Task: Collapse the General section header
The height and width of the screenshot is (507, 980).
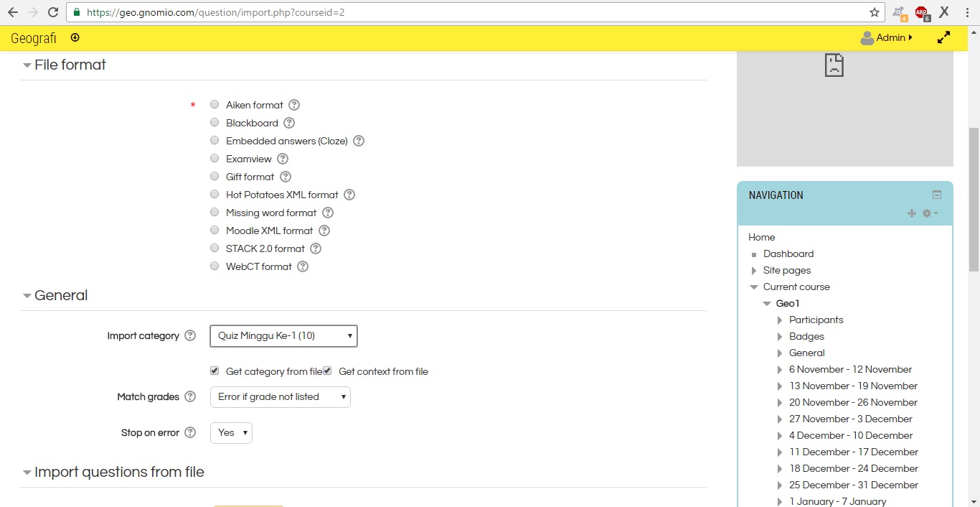Action: coord(55,295)
